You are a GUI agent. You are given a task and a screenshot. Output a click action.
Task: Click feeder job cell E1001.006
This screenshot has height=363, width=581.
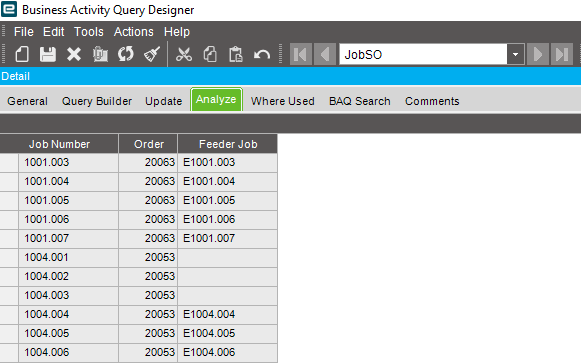228,219
